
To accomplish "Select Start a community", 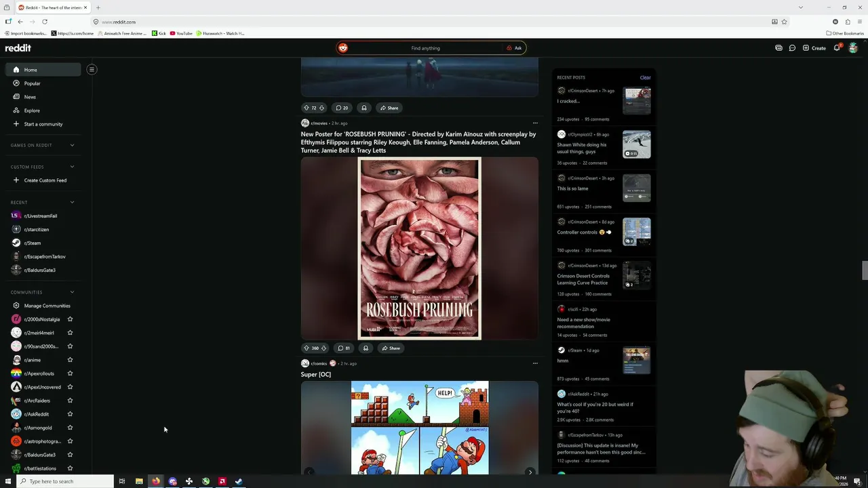I will click(x=43, y=124).
